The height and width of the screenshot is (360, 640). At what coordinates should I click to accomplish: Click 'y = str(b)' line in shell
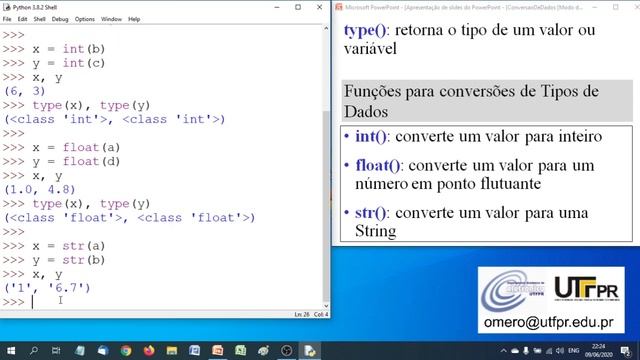point(69,260)
